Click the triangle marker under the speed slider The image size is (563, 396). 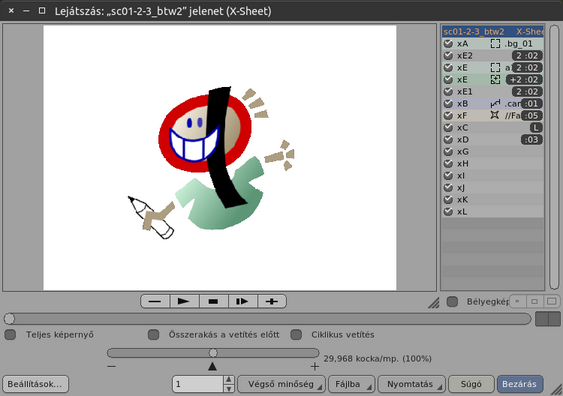[x=213, y=366]
